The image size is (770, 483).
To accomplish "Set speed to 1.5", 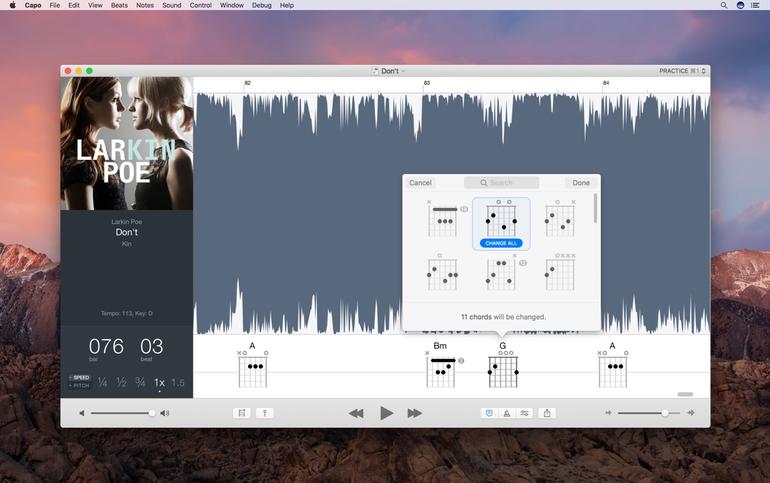I will pyautogui.click(x=178, y=382).
